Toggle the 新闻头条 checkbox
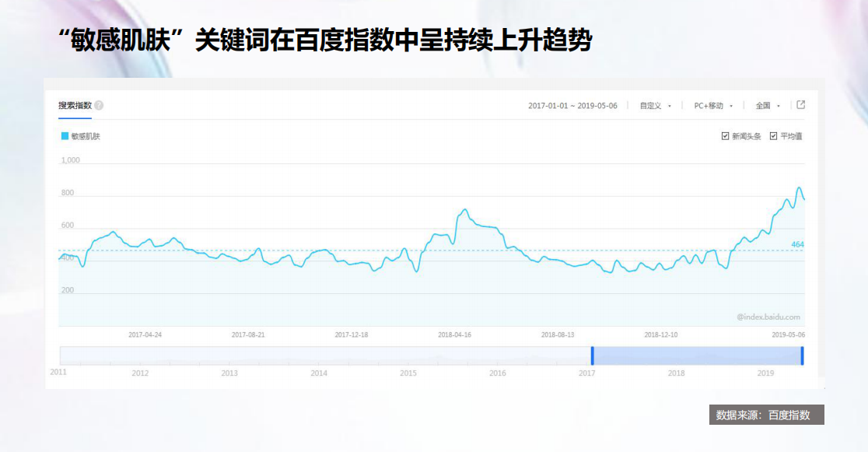 point(725,136)
